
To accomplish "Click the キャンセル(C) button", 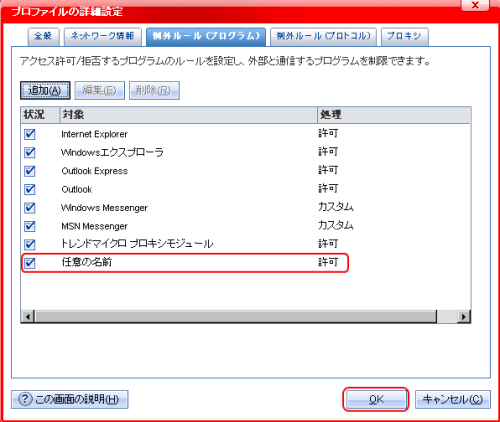I will (453, 399).
